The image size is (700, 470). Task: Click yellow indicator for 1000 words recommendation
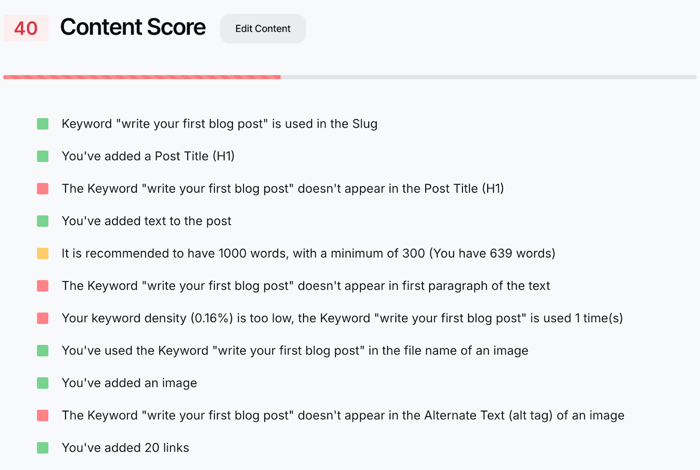(43, 253)
